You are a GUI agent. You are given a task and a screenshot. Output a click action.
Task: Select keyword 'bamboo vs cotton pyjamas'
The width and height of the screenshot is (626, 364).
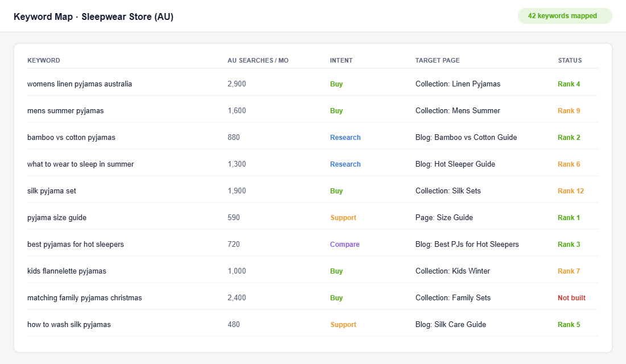[71, 137]
